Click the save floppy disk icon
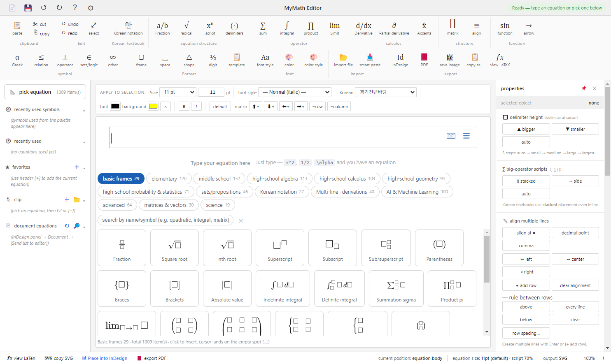Image resolution: width=611 pixels, height=364 pixels. click(28, 8)
